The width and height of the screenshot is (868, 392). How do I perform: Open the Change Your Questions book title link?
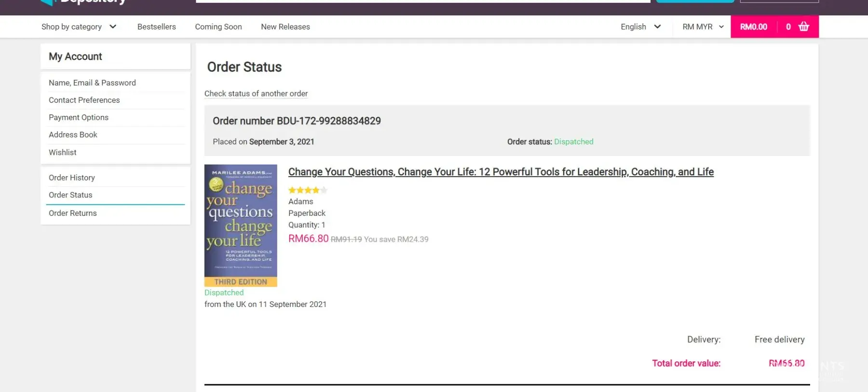pyautogui.click(x=501, y=172)
